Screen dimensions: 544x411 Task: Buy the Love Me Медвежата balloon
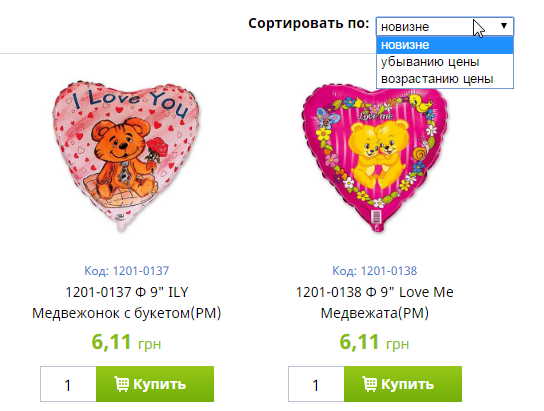403,384
